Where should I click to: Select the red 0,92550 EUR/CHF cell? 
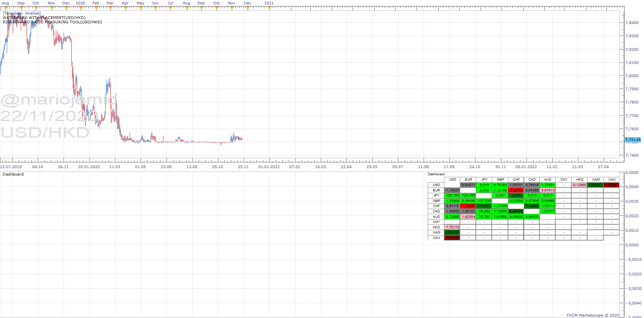click(x=516, y=190)
